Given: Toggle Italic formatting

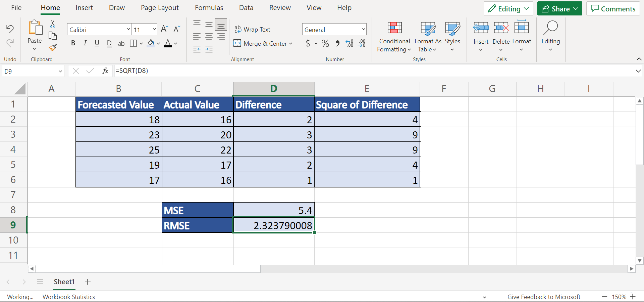Looking at the screenshot, I should (85, 43).
